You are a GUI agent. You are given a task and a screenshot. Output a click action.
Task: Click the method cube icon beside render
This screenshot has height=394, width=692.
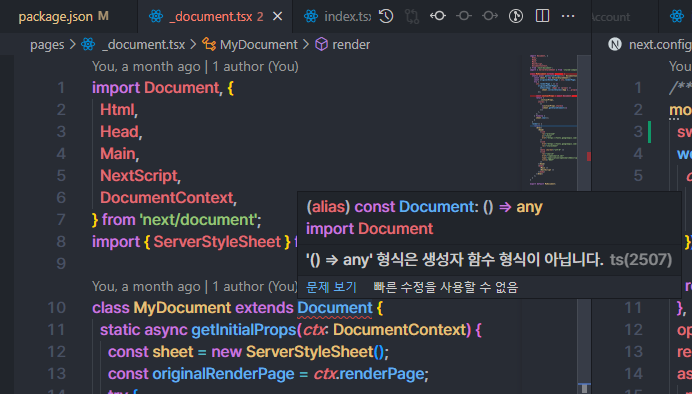pyautogui.click(x=321, y=45)
